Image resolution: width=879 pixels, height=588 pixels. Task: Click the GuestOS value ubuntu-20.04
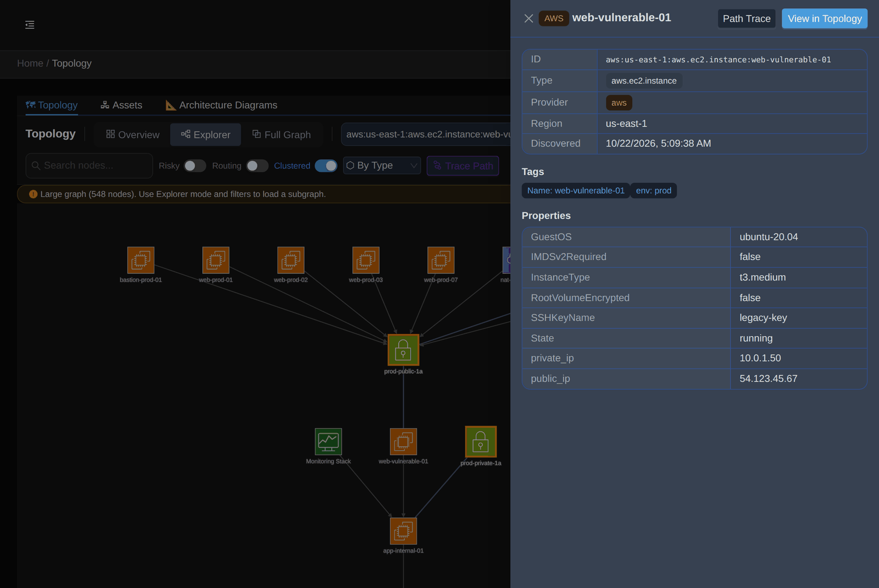click(769, 237)
